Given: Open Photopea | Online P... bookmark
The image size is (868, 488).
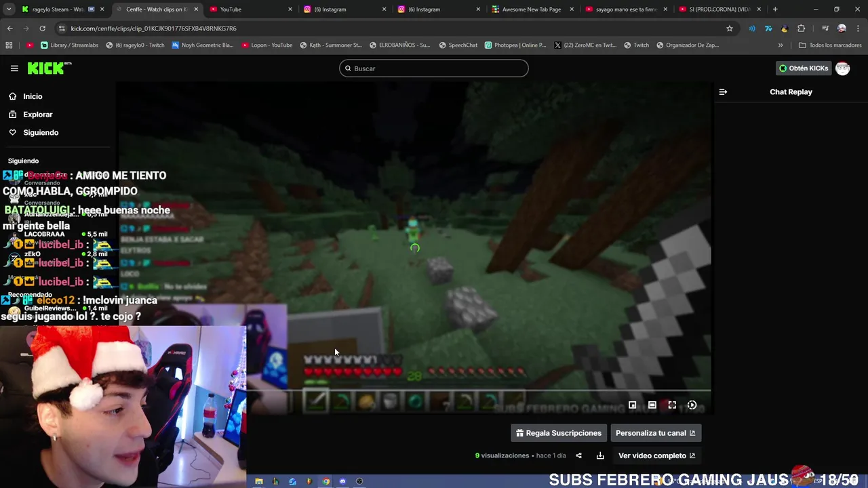Looking at the screenshot, I should [515, 45].
